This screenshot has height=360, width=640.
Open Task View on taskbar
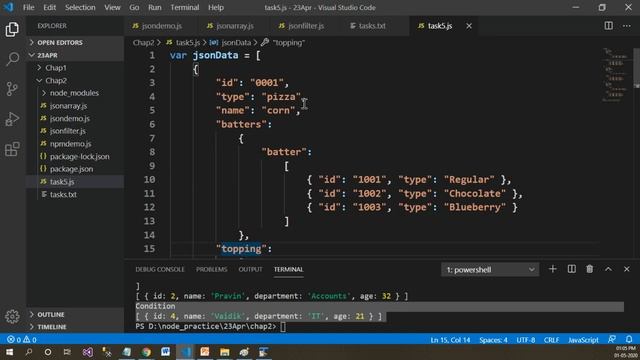point(67,352)
